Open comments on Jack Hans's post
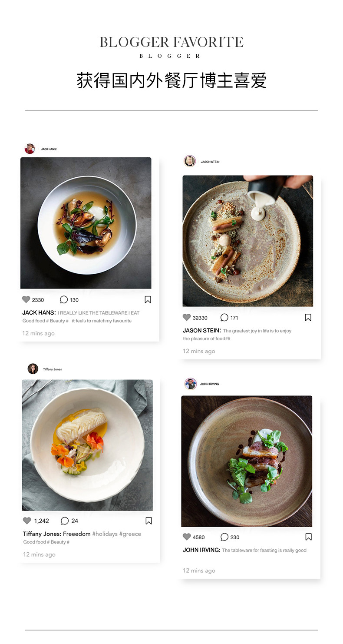343x644 pixels. (x=64, y=299)
